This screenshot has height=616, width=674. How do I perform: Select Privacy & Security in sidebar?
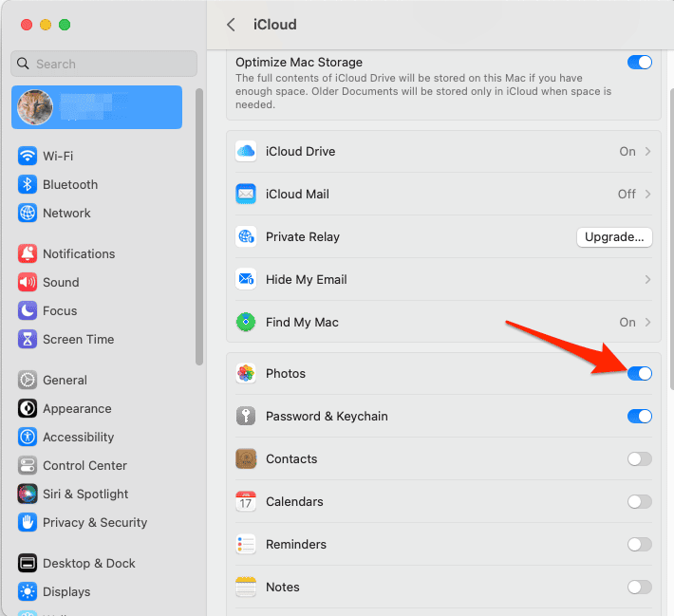pyautogui.click(x=94, y=522)
